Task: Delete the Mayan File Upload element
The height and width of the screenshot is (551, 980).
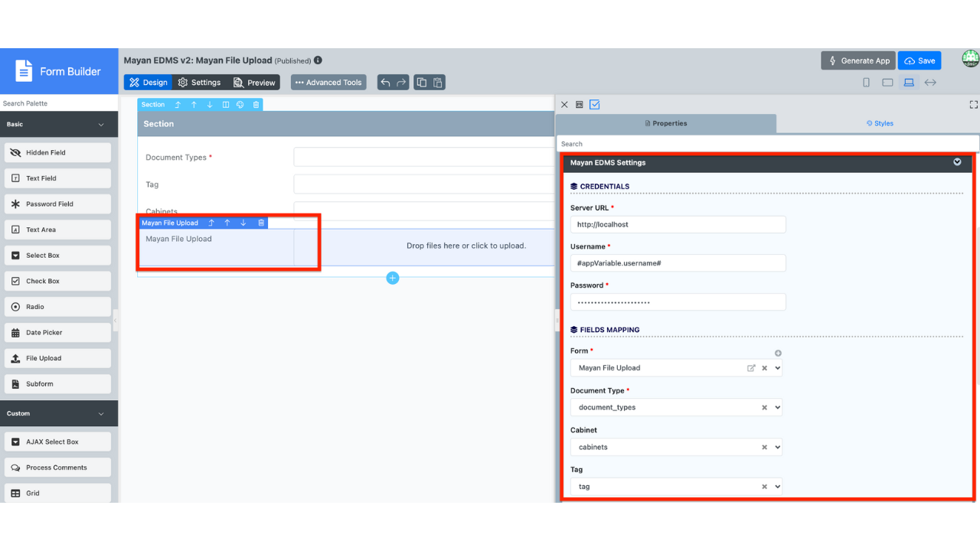Action: click(261, 223)
